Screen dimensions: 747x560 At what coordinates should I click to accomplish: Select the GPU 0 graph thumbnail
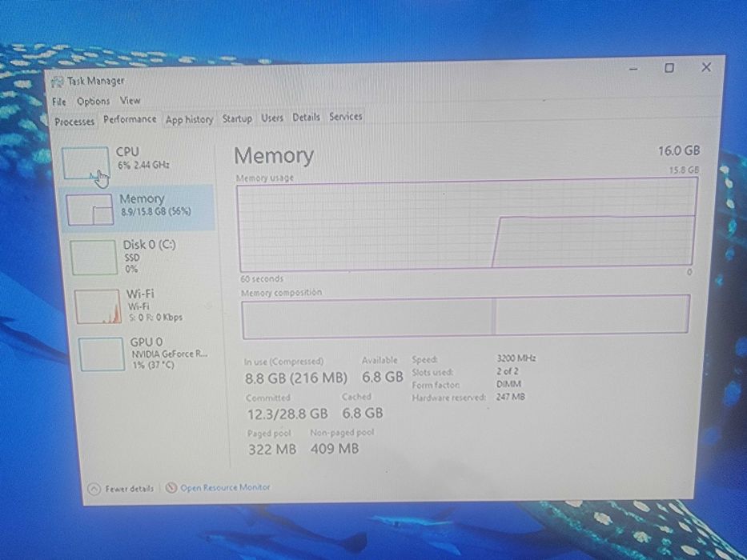pos(102,354)
